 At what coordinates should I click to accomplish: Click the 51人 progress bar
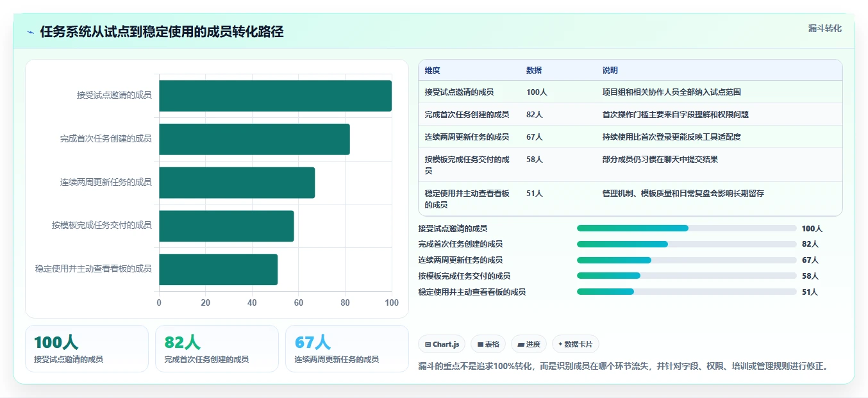click(687, 292)
